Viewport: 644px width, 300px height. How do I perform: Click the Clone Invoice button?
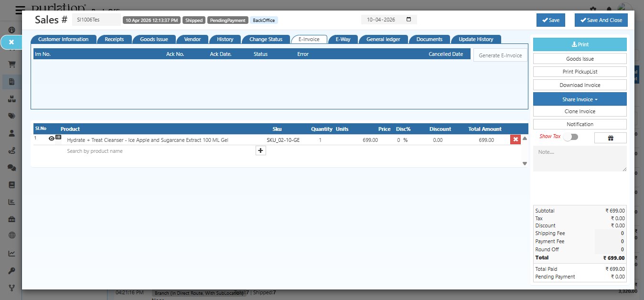580,111
